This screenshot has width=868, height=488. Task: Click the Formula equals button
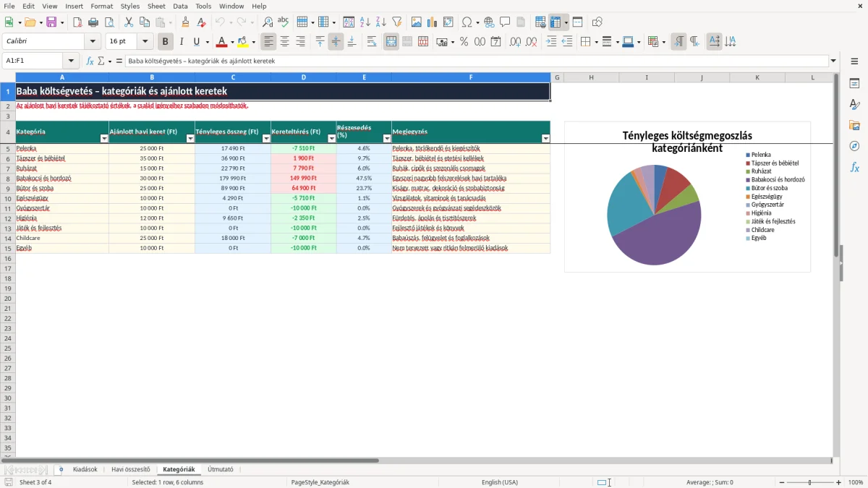[x=119, y=61]
